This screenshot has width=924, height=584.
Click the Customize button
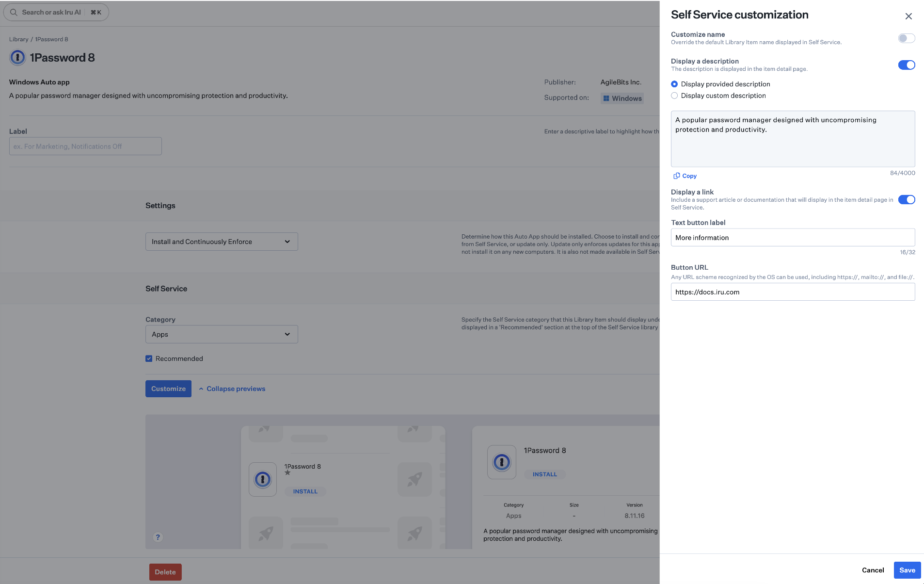(168, 389)
